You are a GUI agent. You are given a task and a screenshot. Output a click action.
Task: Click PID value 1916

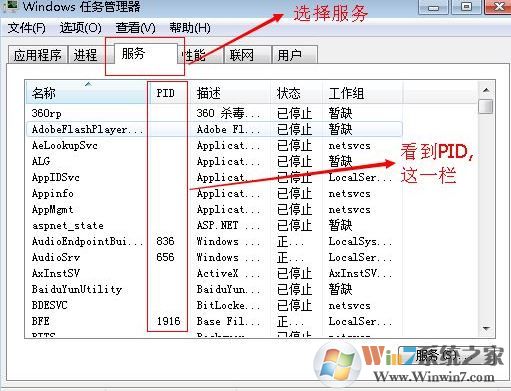[169, 321]
